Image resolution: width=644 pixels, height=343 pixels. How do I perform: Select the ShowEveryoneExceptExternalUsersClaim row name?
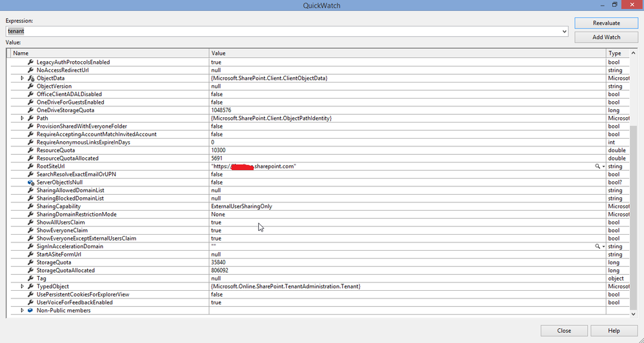(86, 239)
